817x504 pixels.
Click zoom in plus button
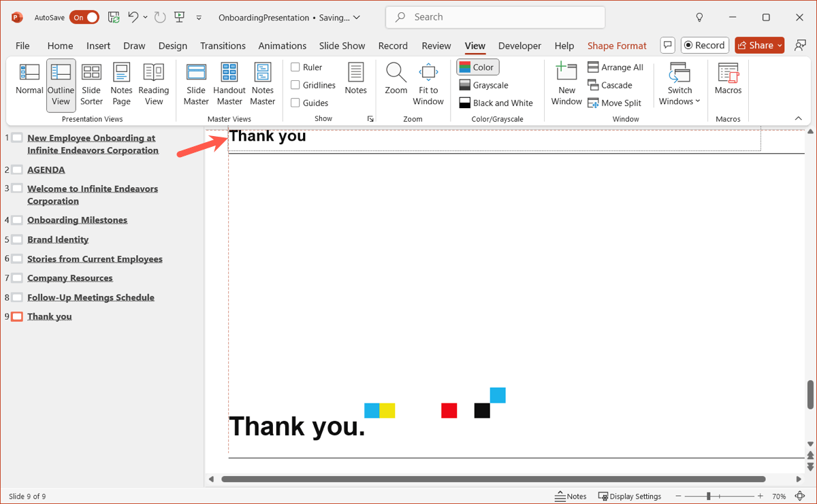[x=760, y=497]
